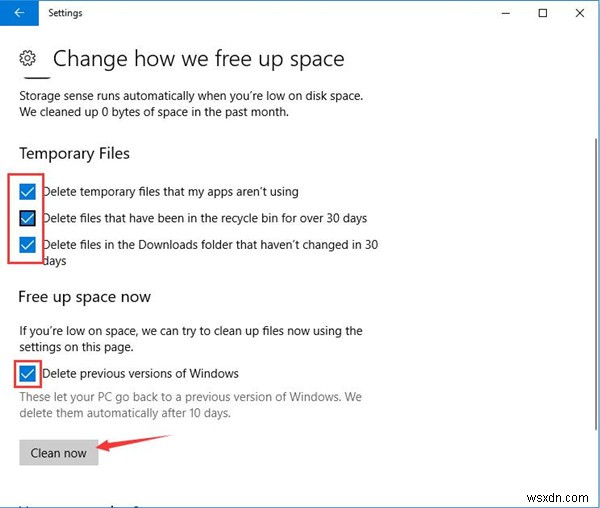
Task: Uncheck Downloads folder 30 days checkbox
Action: pos(27,244)
